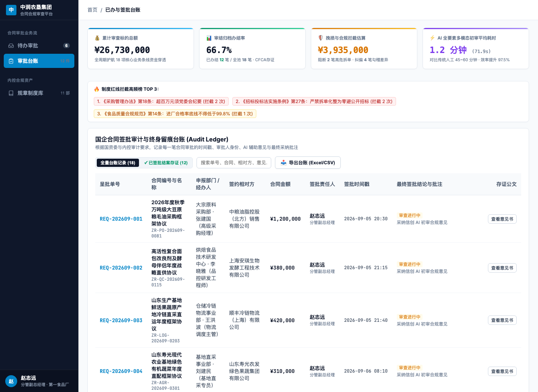Viewport: 538px width, 392px height.
Task: Click contract name 山东寿光现代农业基地绿色有机蔬菜年度直配框架协议
Action: (167, 365)
